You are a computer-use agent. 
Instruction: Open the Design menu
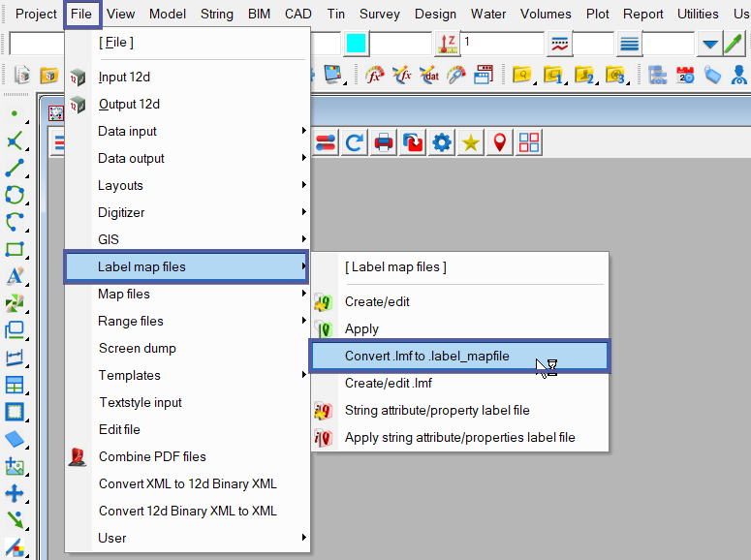click(x=435, y=14)
